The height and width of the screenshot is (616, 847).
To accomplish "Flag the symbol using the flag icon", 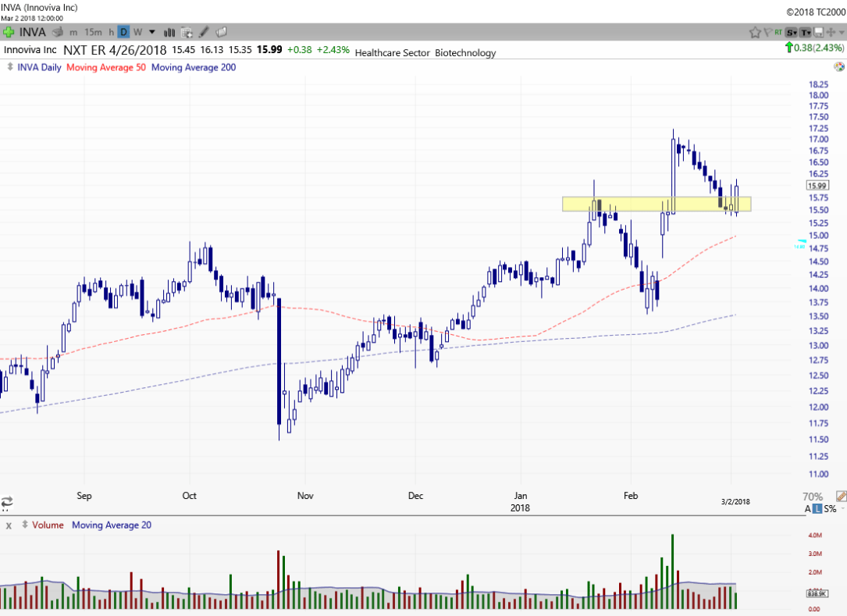I will point(767,32).
